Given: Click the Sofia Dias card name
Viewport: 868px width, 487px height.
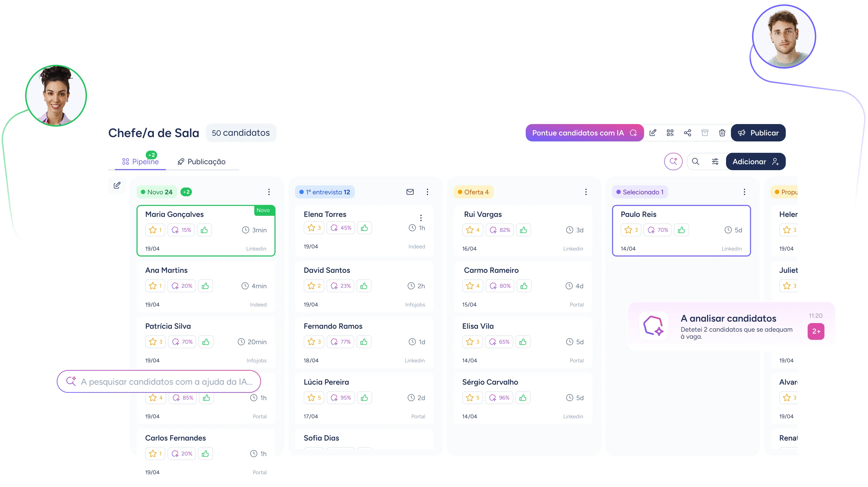Looking at the screenshot, I should point(321,438).
